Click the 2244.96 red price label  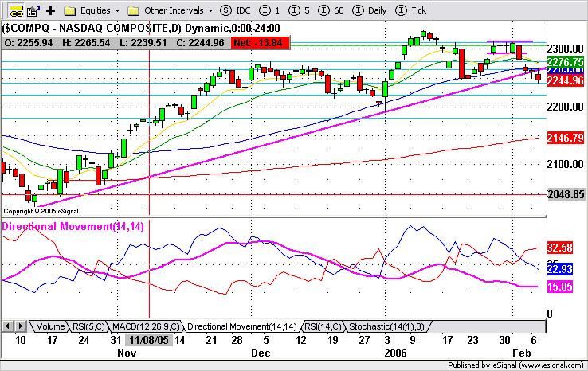tap(566, 80)
